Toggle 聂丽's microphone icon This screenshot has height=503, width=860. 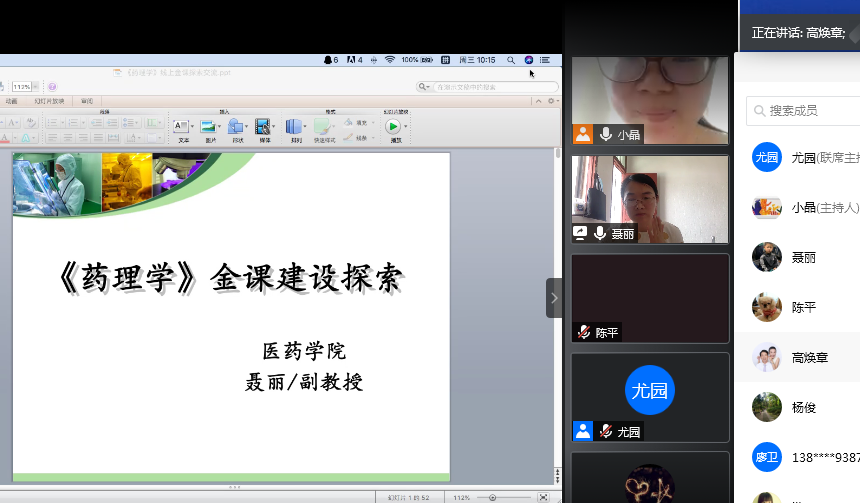[600, 233]
